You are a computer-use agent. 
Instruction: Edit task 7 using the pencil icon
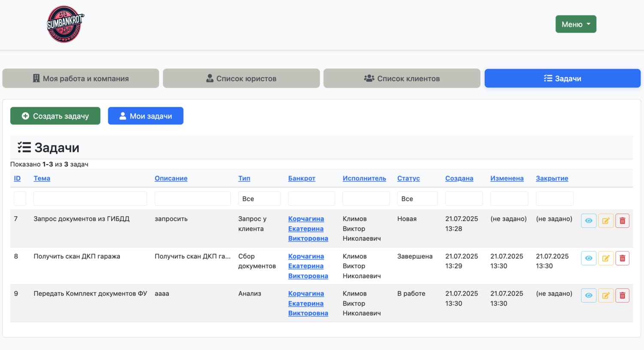[606, 220]
